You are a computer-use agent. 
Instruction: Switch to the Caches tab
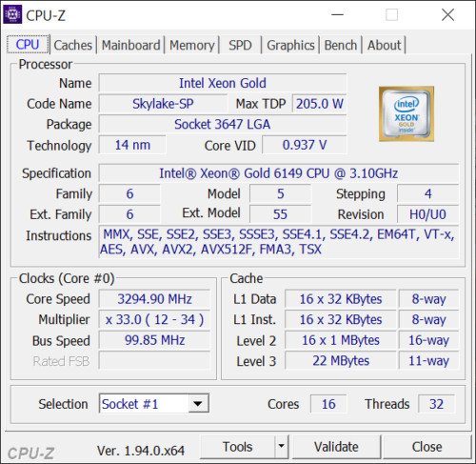73,45
